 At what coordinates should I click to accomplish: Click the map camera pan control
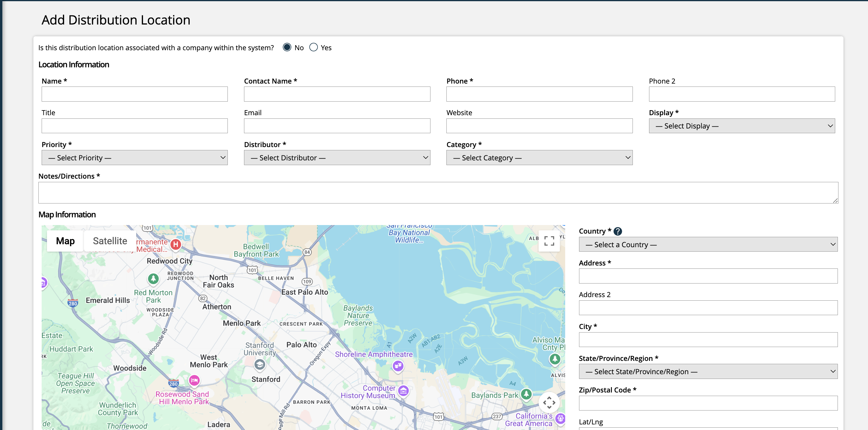pyautogui.click(x=549, y=403)
